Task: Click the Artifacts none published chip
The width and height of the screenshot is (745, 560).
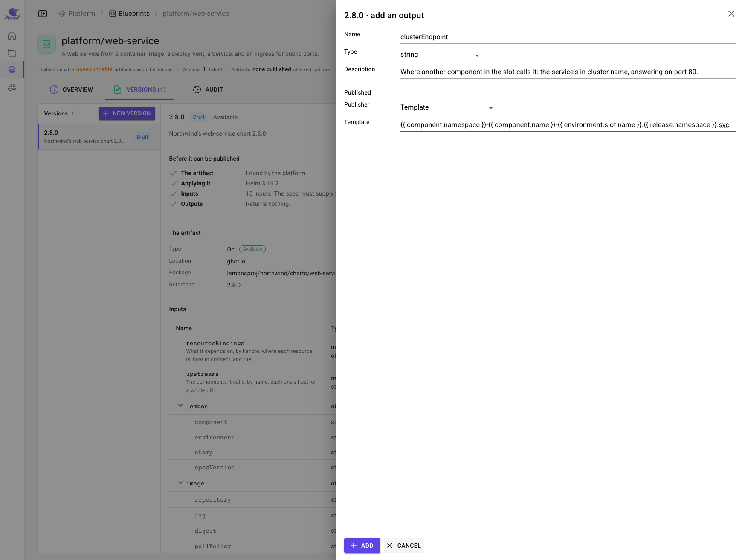Action: pos(281,69)
